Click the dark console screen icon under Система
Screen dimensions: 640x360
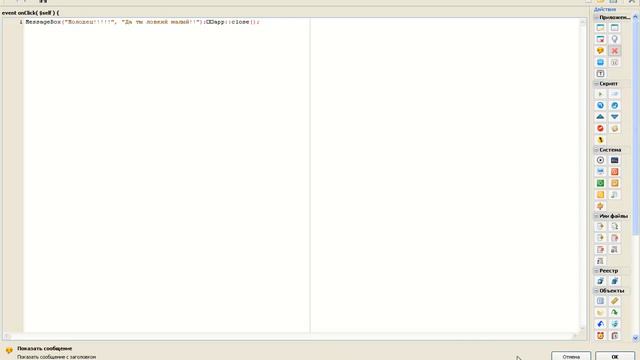click(x=614, y=160)
